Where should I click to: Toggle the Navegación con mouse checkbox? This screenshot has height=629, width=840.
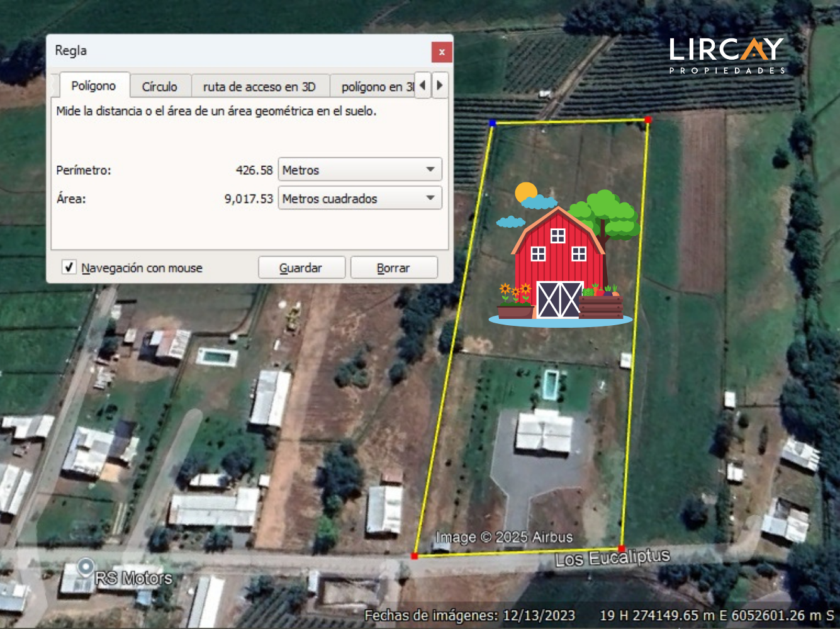click(69, 267)
